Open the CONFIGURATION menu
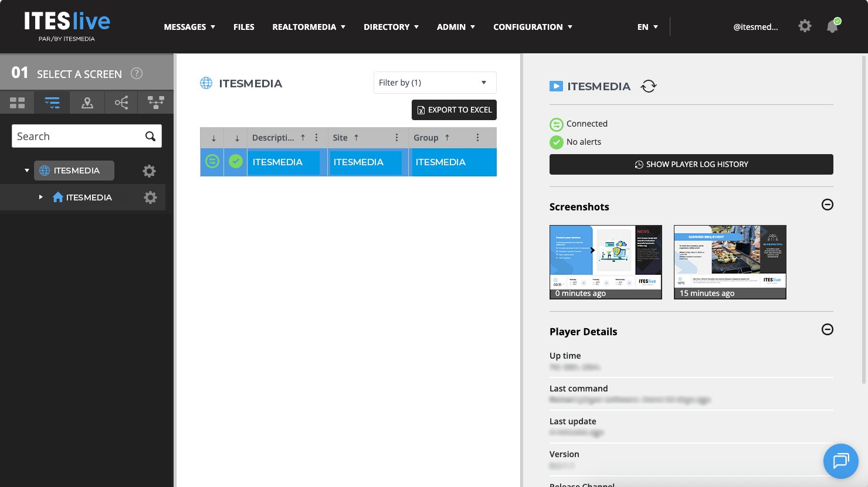 [533, 27]
